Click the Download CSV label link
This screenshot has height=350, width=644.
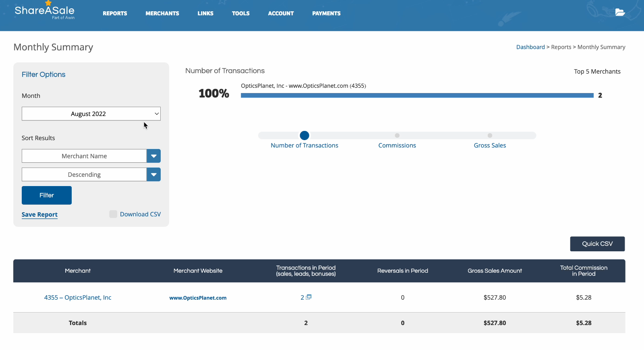tap(140, 214)
